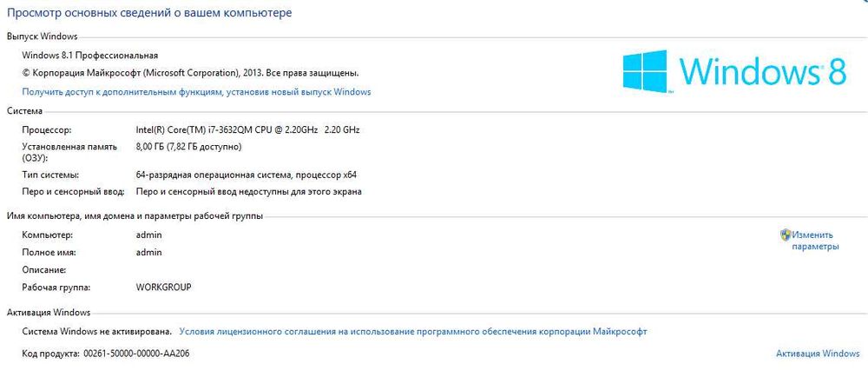The width and height of the screenshot is (868, 377).
Task: Click the processor name Intel Core i7-3632QM
Action: 247,129
